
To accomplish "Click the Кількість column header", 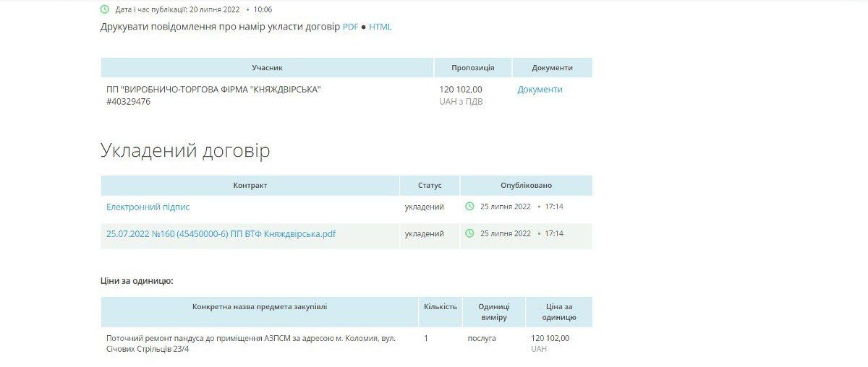I will (x=440, y=307).
